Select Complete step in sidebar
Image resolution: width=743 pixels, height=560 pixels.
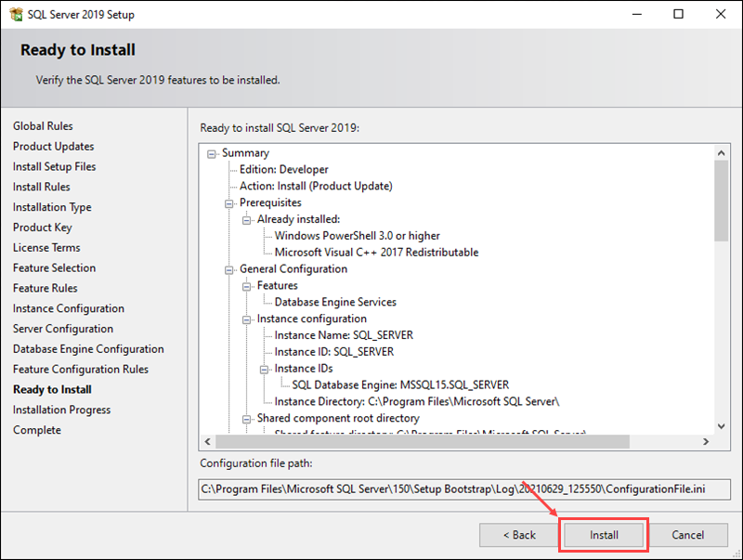[x=37, y=430]
